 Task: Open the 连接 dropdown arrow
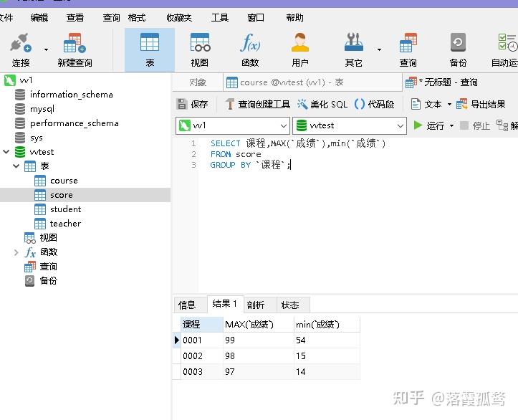46,49
